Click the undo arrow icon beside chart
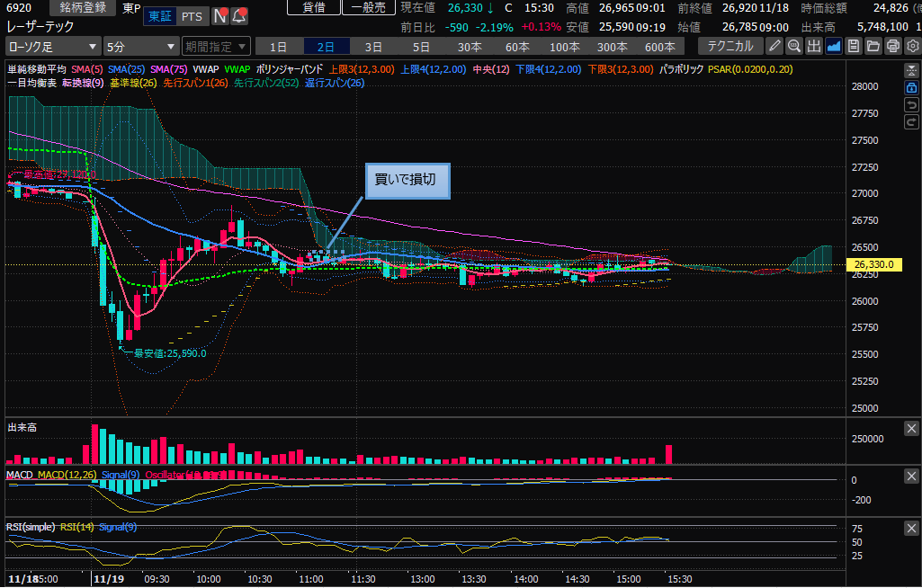Image resolution: width=922 pixels, height=588 pixels. pyautogui.click(x=911, y=106)
